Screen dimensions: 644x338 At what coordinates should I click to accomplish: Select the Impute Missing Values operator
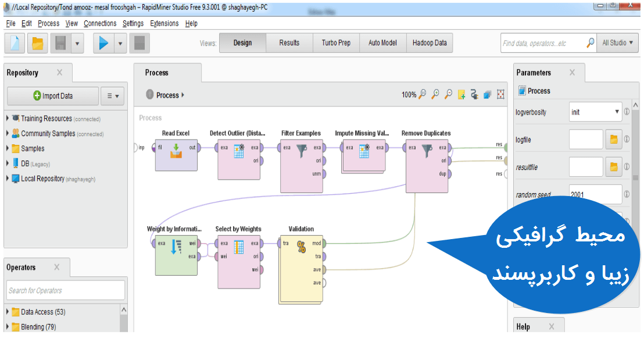(364, 155)
